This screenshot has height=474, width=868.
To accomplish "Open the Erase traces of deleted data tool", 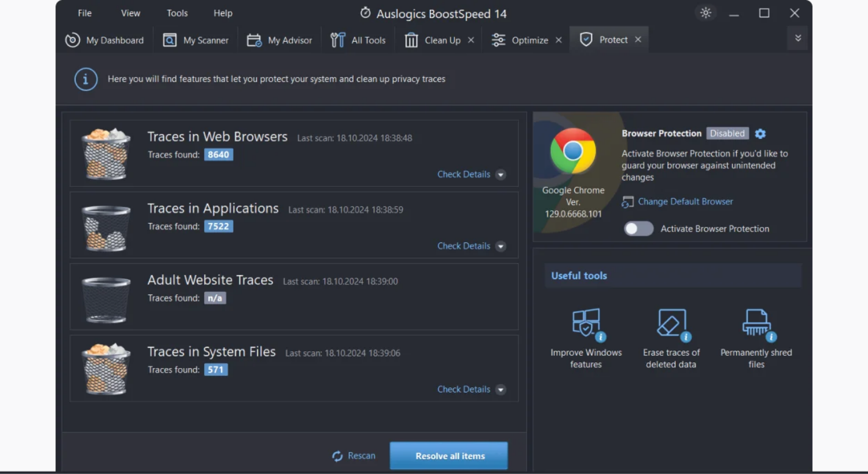I will pos(671,324).
